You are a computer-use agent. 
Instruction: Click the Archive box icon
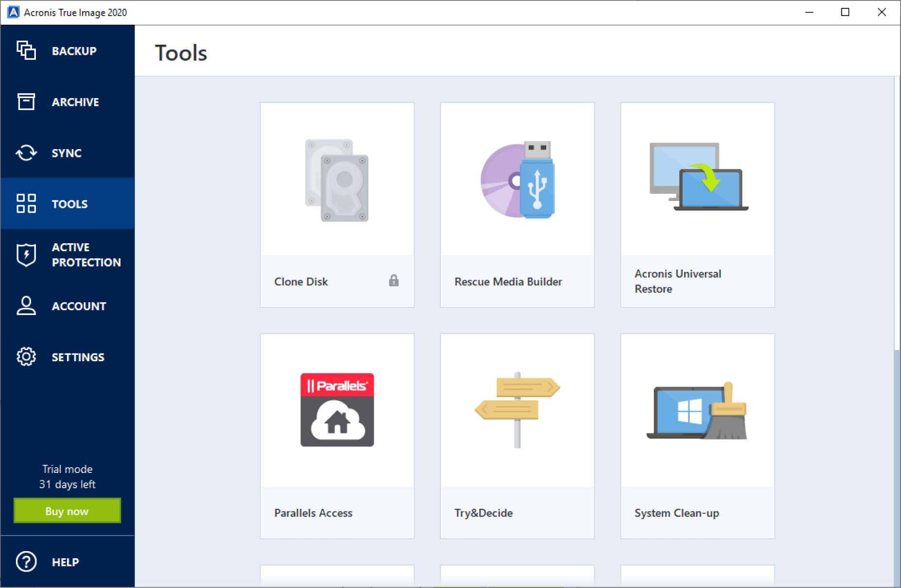pos(26,101)
